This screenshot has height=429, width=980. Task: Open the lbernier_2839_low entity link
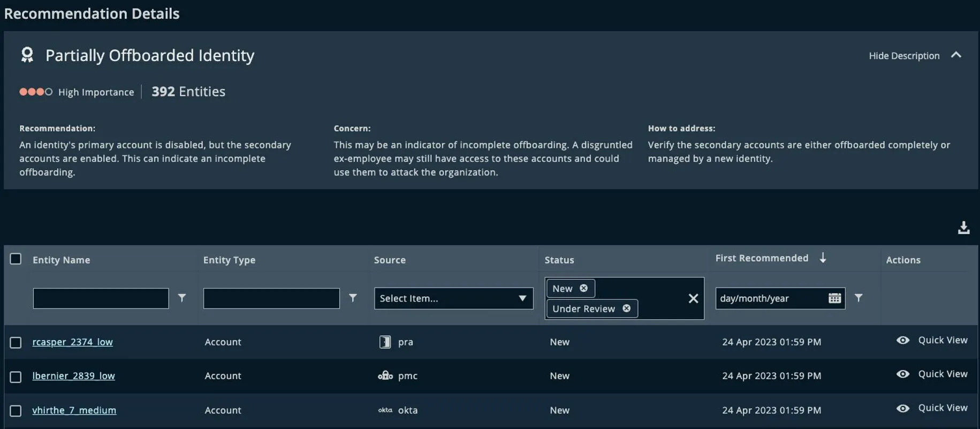[73, 375]
